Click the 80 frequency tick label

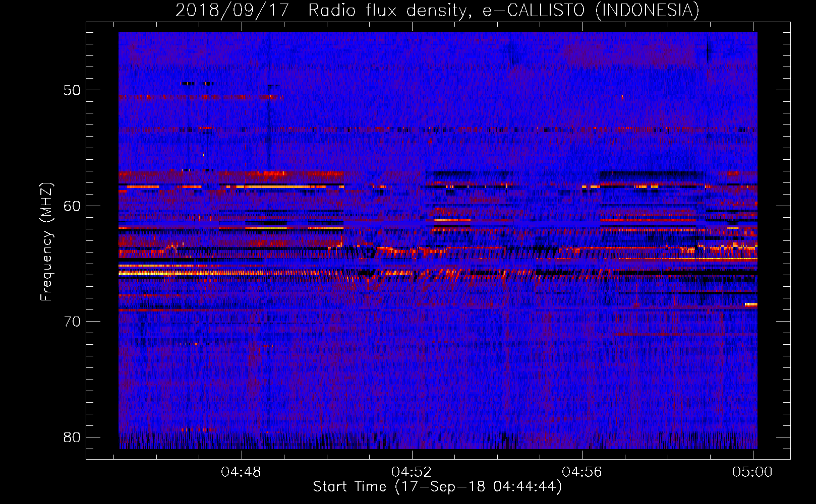[72, 437]
